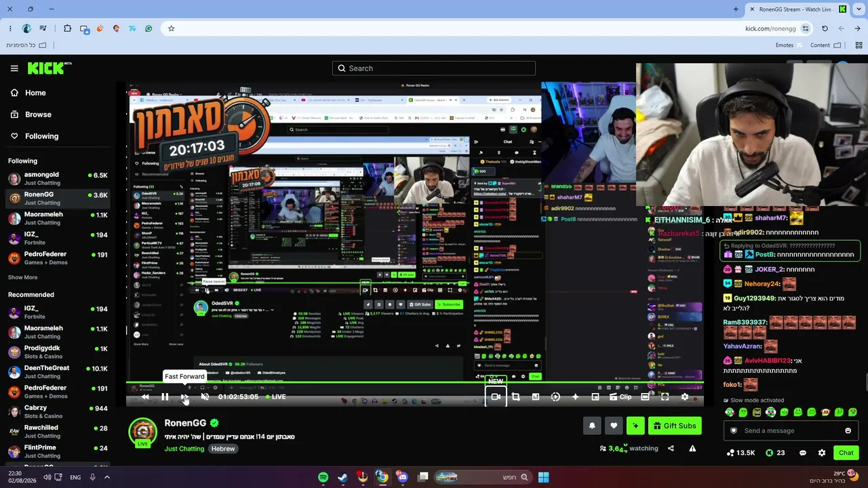Viewport: 868px width, 488px height.
Task: Select FlintPrime in the Recommended list
Action: (x=58, y=451)
